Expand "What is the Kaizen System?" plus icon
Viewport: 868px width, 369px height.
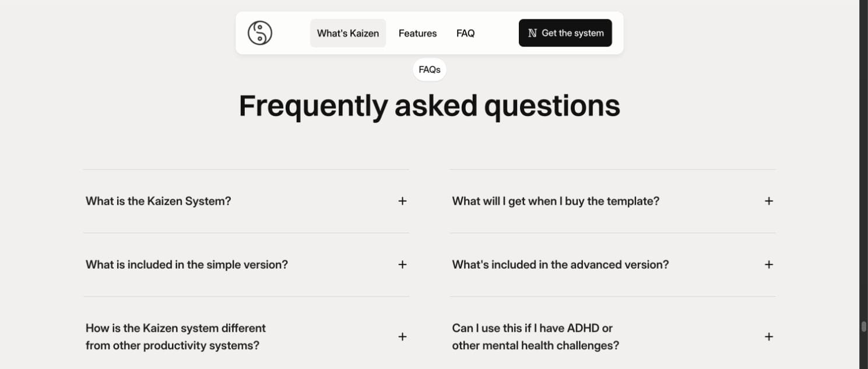402,201
